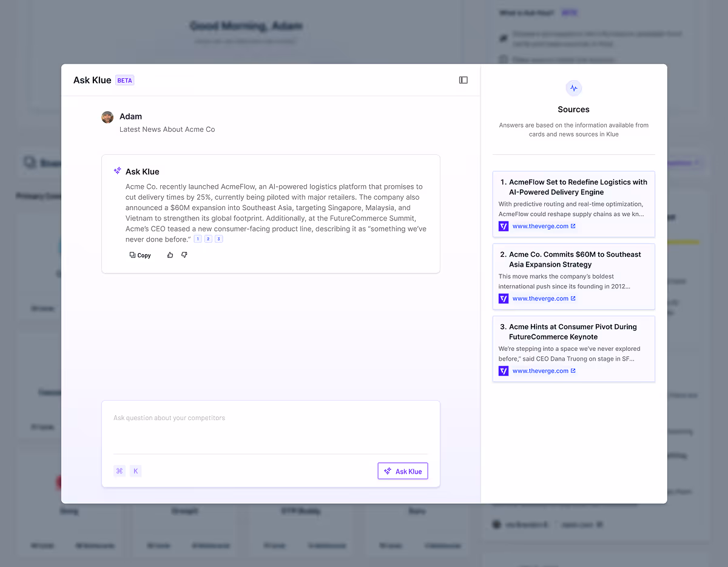Click the BETA badge next to Ask Klue
The image size is (728, 567).
[124, 80]
